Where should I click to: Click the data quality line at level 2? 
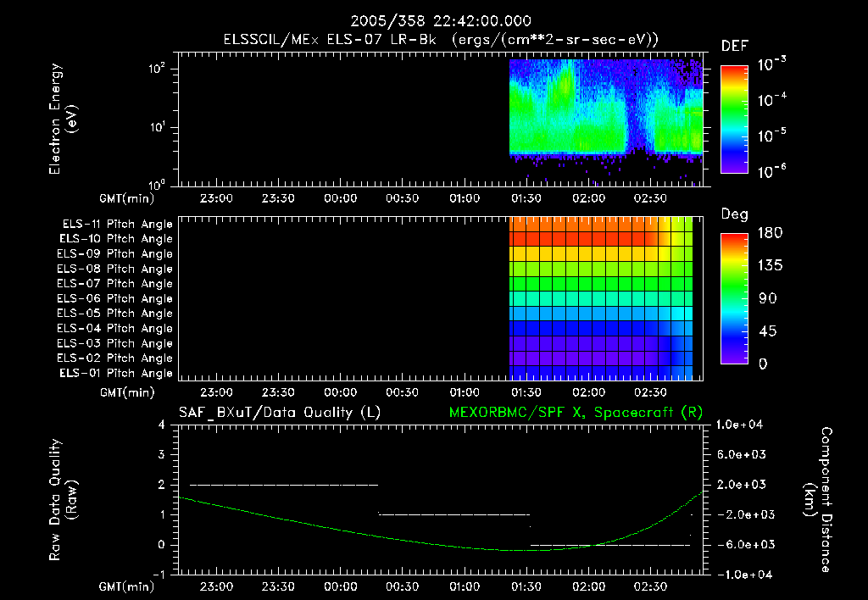(284, 485)
